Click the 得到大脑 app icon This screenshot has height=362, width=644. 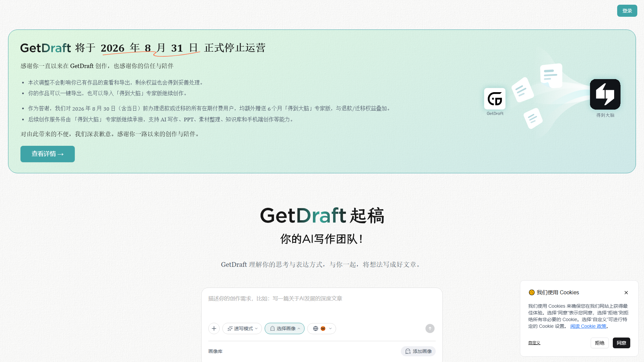[x=605, y=94]
